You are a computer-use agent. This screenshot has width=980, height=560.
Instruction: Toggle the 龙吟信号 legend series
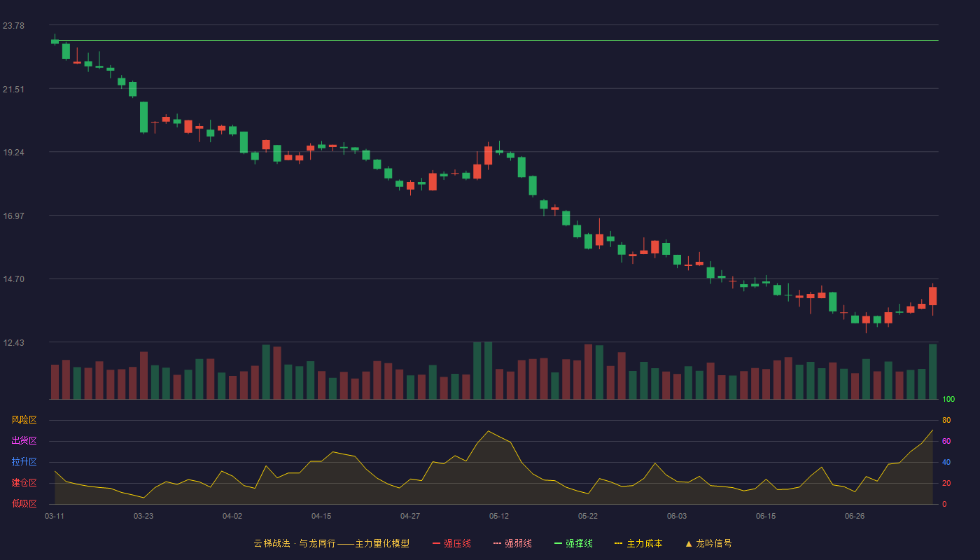point(708,543)
